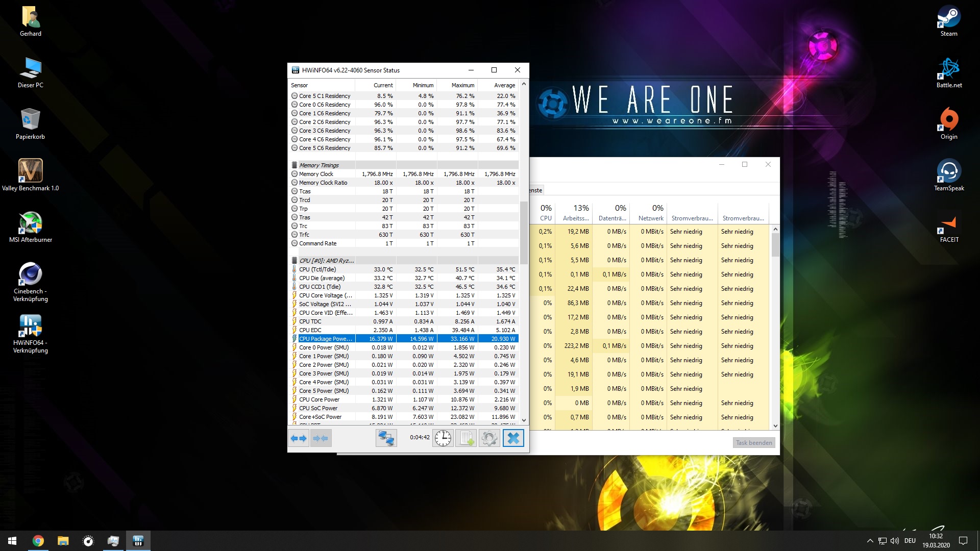Viewport: 980px width, 551px height.
Task: Open HWiNFO sensor settings gear
Action: click(489, 438)
